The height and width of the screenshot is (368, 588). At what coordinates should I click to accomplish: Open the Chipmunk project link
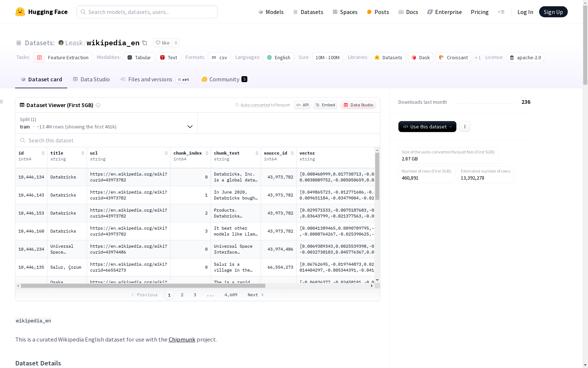[182, 339]
